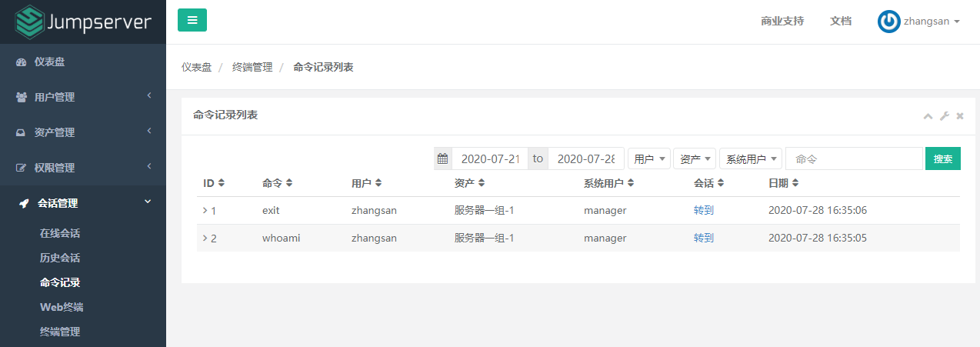
Task: Click the zhangsan user avatar icon
Action: [x=888, y=22]
